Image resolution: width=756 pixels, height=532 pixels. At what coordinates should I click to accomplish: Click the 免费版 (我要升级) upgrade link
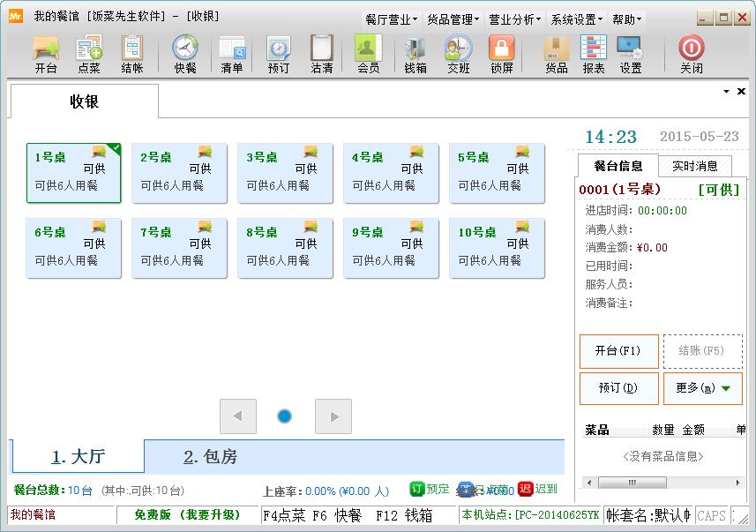point(187,514)
